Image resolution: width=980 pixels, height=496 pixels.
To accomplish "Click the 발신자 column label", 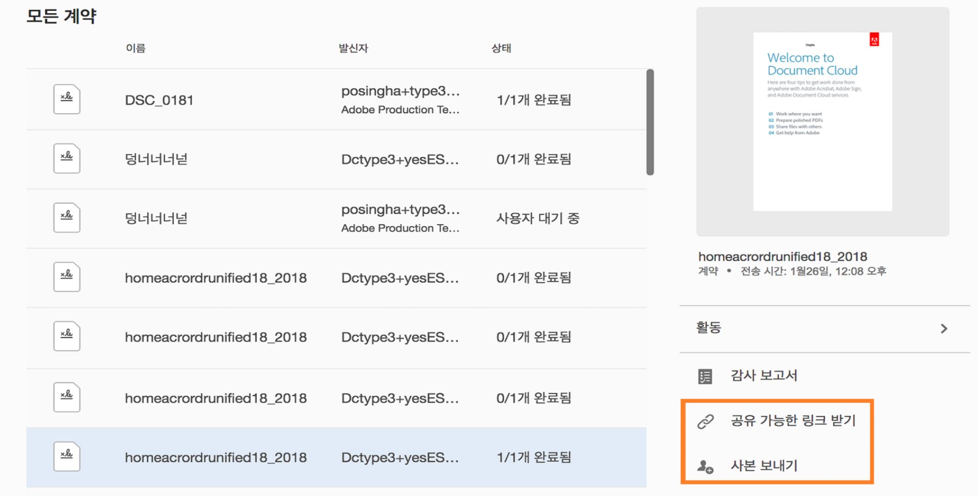I will tap(353, 48).
